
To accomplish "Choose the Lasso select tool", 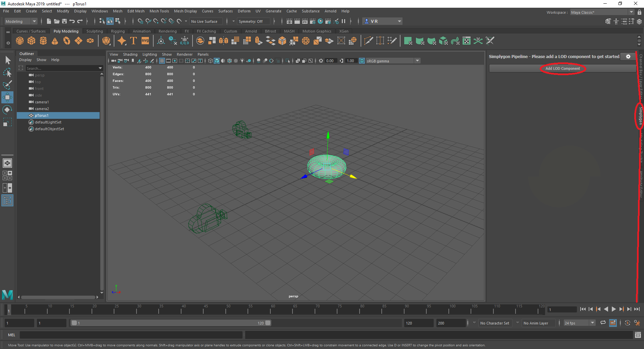I will (x=7, y=72).
